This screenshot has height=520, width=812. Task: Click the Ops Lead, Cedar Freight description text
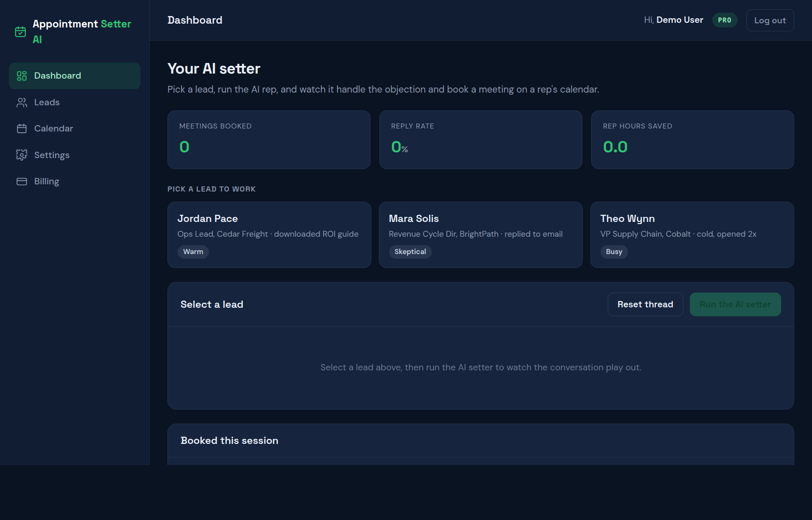[268, 234]
